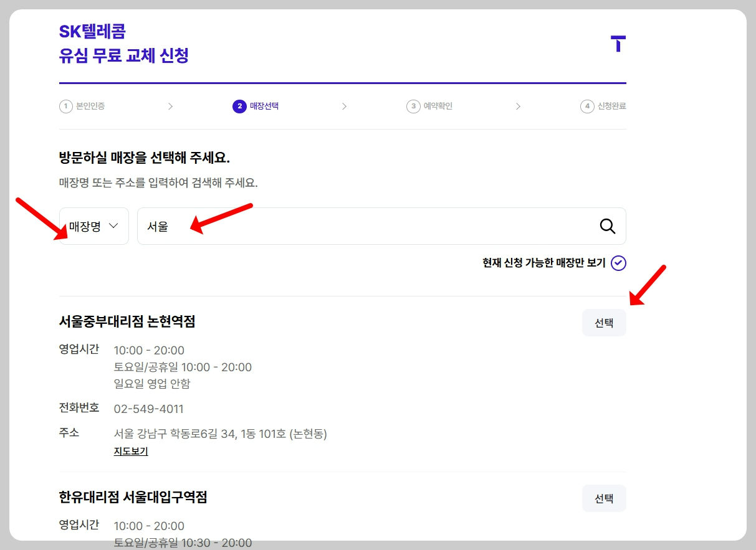Go to step 1 본인인증
The height and width of the screenshot is (550, 756).
[x=82, y=107]
